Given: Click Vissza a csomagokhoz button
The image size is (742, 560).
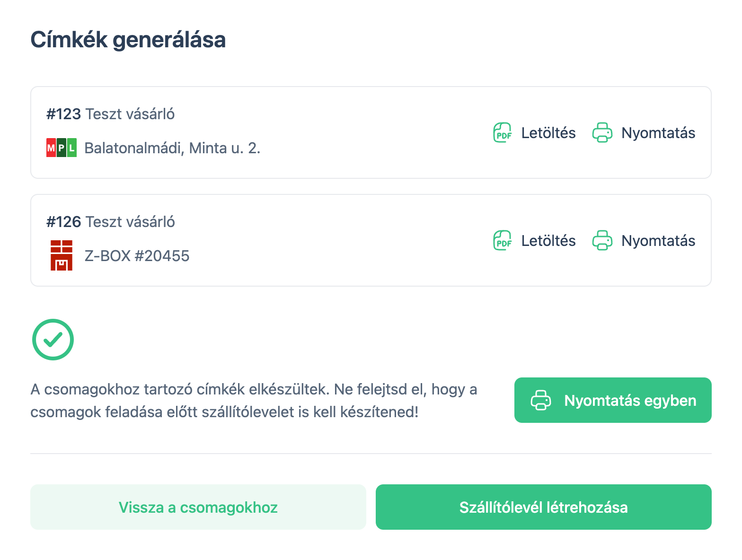Looking at the screenshot, I should pos(198,507).
